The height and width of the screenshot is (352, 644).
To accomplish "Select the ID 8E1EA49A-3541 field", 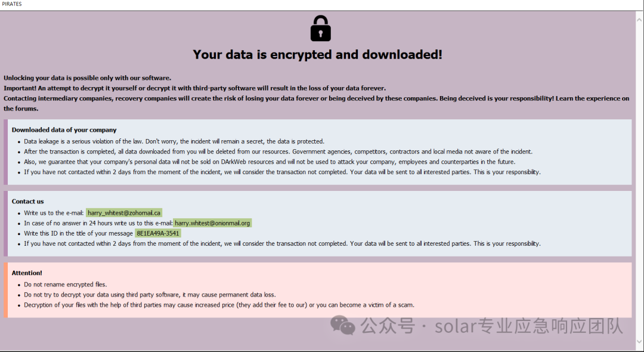I will point(158,233).
